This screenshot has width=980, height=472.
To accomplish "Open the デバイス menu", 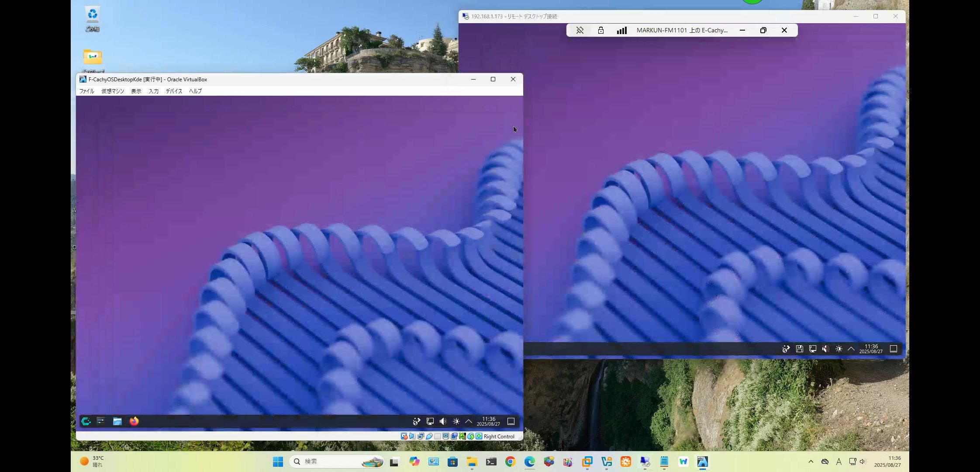I will (x=174, y=91).
